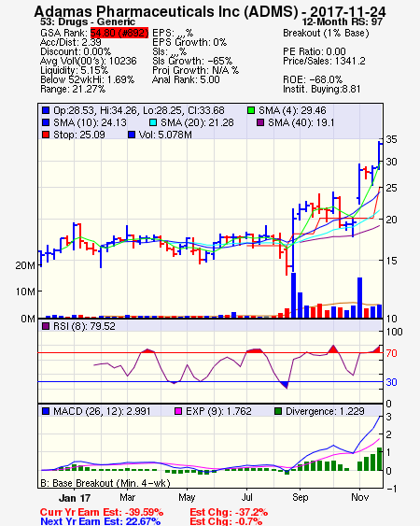Click the green Divergence legend swatch
Image resolution: width=420 pixels, height=526 pixels.
(278, 411)
